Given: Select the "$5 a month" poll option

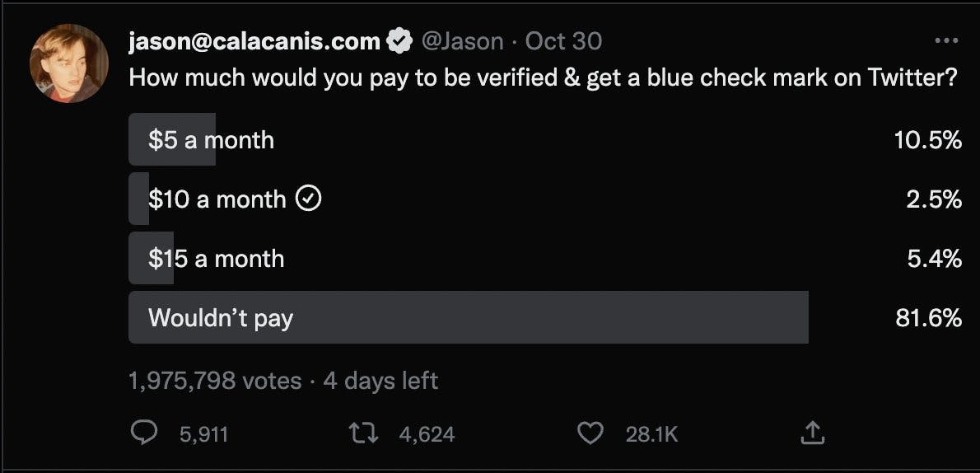Looking at the screenshot, I should pyautogui.click(x=211, y=140).
